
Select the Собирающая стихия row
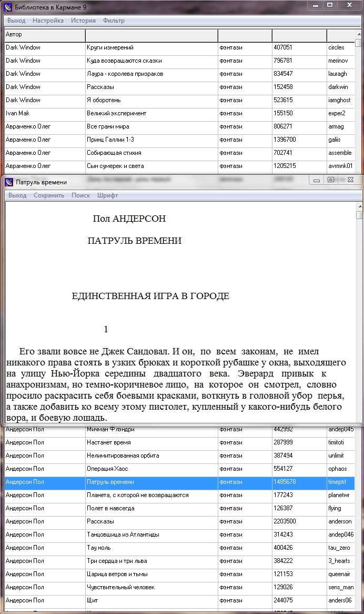[x=179, y=153]
